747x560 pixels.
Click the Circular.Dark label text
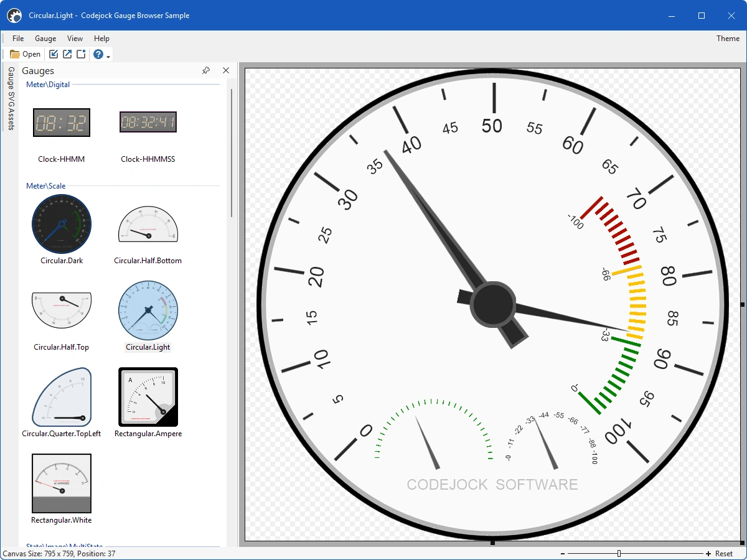click(x=62, y=261)
